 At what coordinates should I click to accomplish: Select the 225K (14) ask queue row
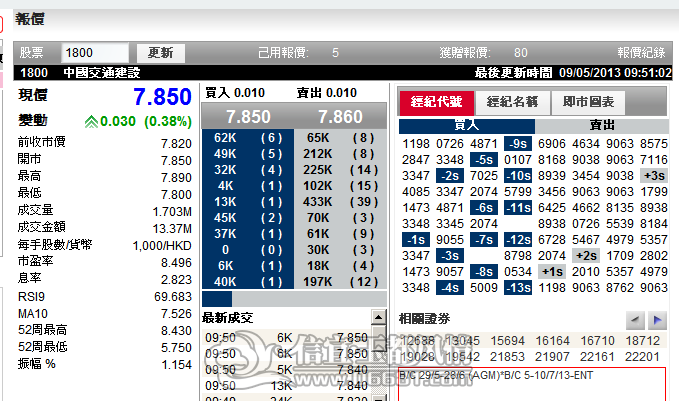(x=340, y=170)
